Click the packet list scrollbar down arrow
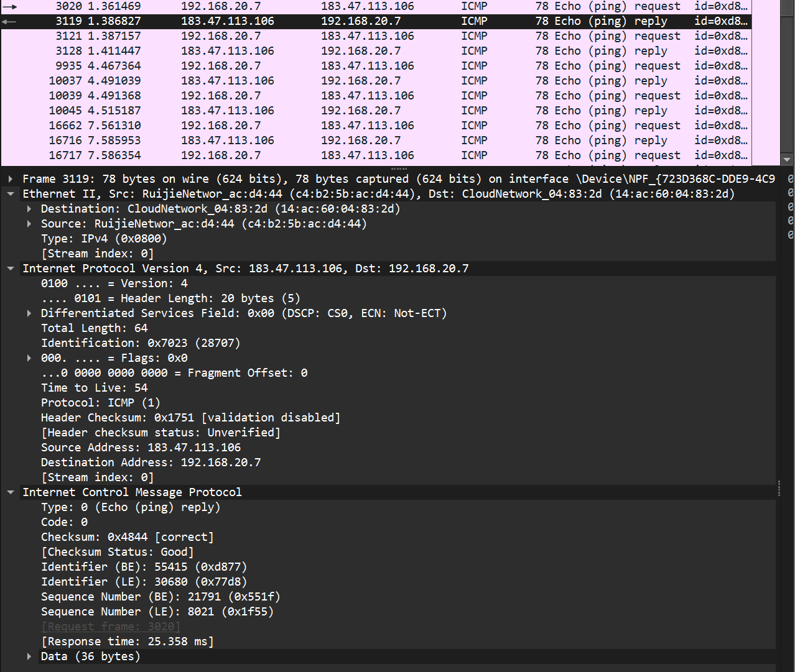Viewport: 795px width, 672px height. point(786,160)
